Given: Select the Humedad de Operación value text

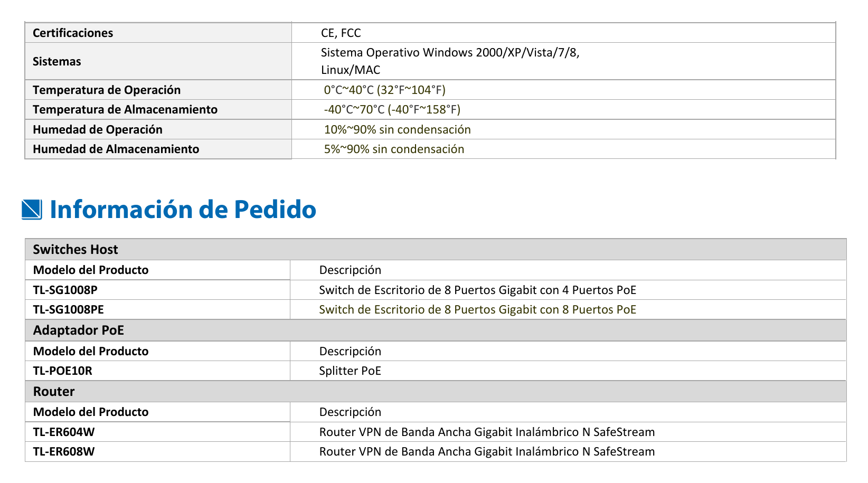Looking at the screenshot, I should pos(398,129).
